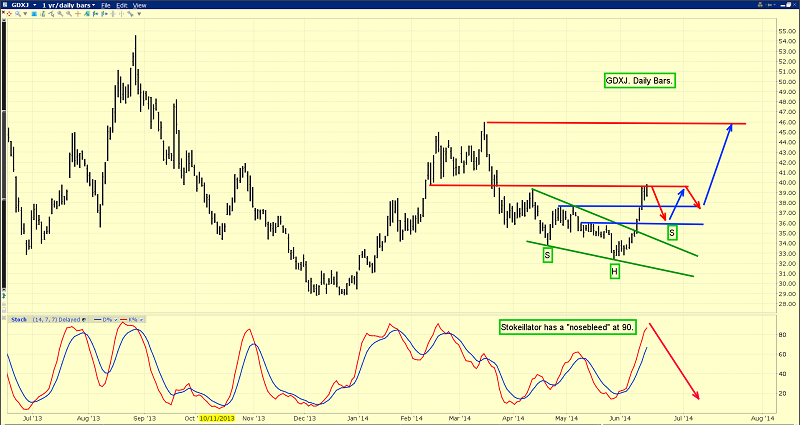Viewport: 800px width, 425px height.
Task: Select the Stokeillator nosebleed annotation text
Action: pos(567,327)
